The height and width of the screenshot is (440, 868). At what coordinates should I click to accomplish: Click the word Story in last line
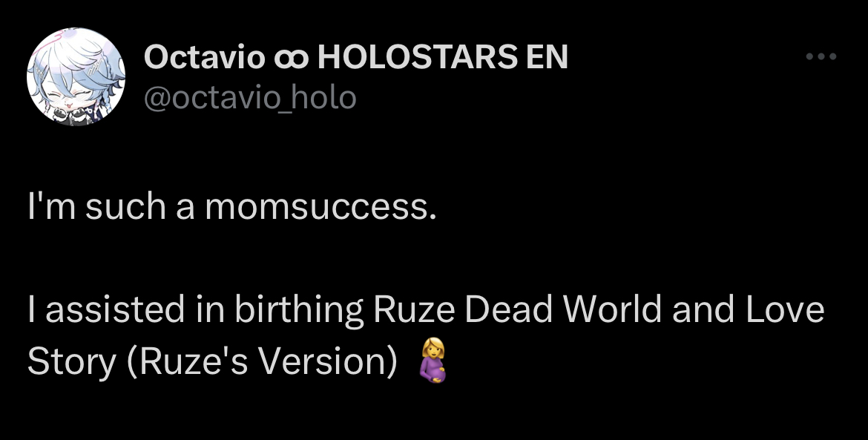pos(72,362)
